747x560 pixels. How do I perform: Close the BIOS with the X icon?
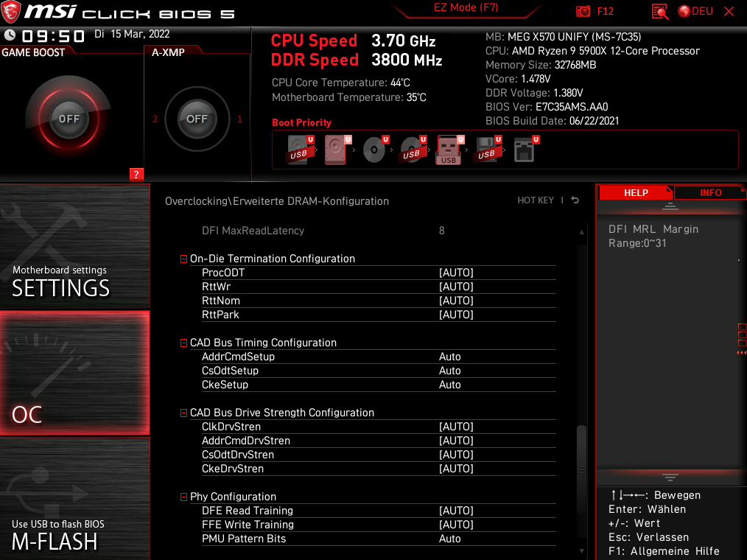pos(729,12)
